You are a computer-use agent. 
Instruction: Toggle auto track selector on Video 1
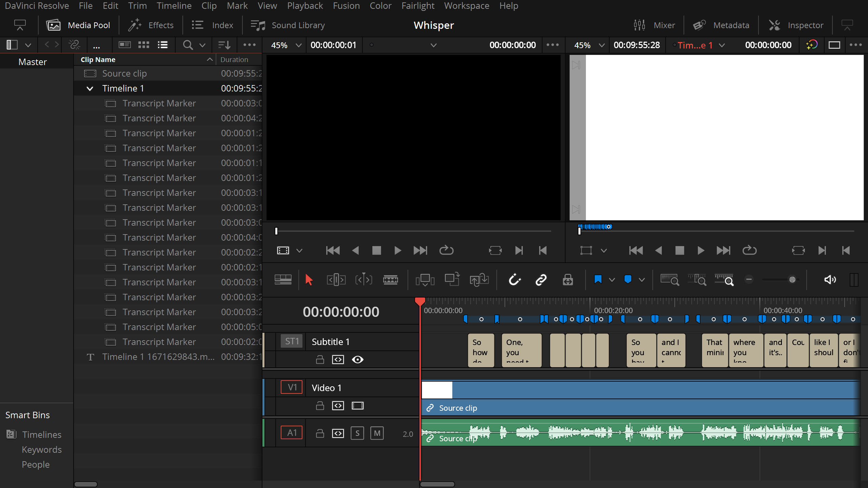point(338,405)
